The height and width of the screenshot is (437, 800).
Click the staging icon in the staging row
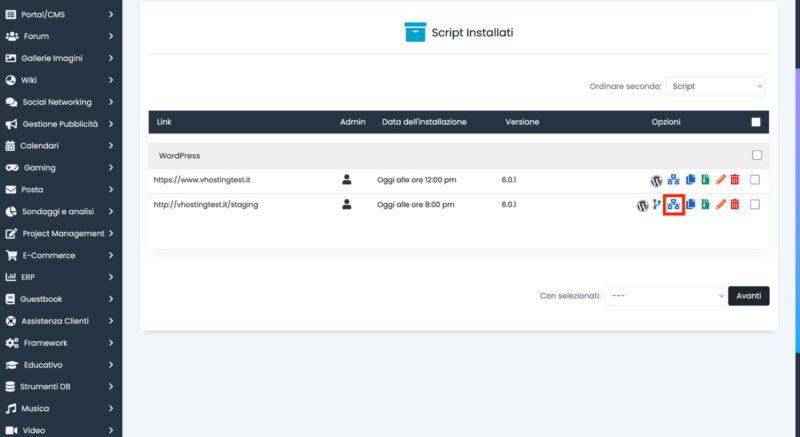673,204
